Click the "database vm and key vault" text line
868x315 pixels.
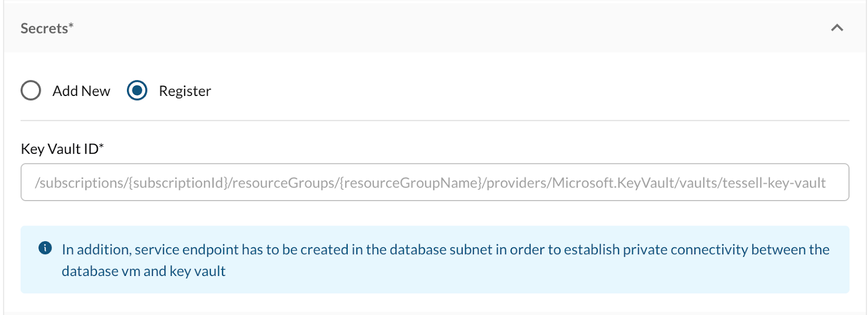143,271
